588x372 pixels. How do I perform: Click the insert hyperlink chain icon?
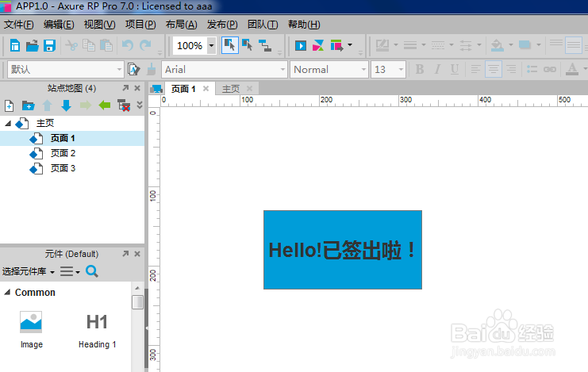pos(550,69)
